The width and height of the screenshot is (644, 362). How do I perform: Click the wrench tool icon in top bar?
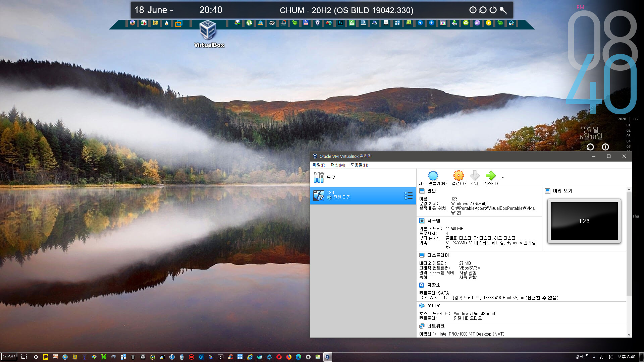pos(503,10)
